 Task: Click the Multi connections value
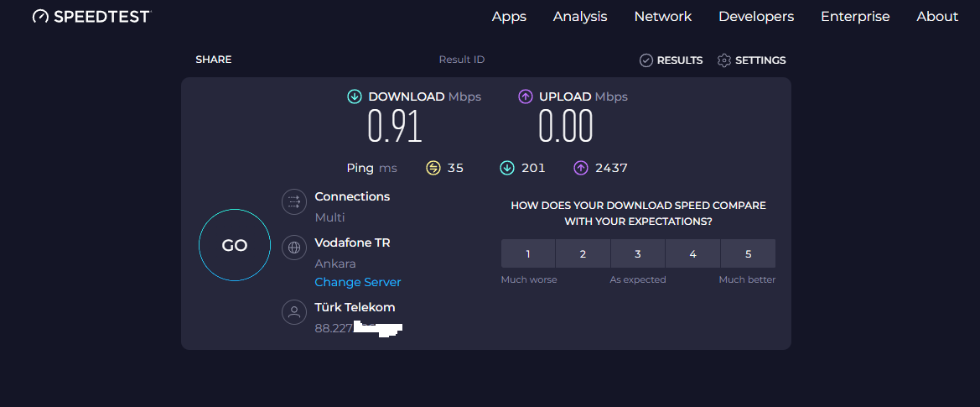pyautogui.click(x=330, y=217)
